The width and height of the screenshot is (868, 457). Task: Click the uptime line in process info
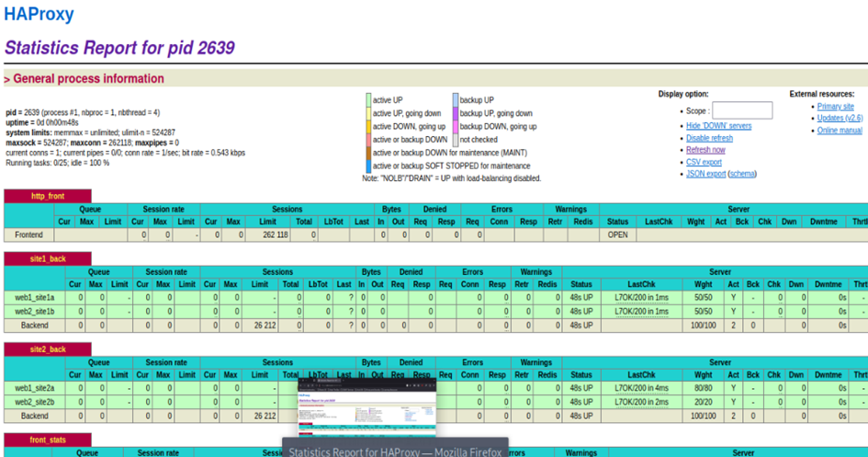(42, 122)
